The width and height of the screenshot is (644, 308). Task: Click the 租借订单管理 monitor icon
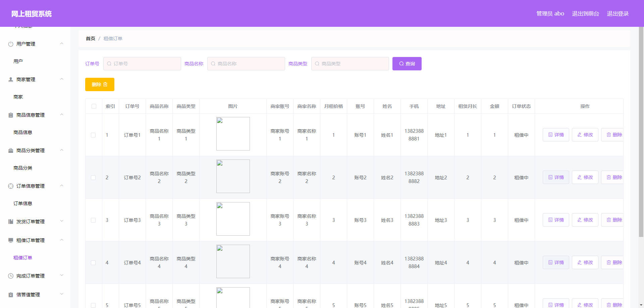pos(11,240)
